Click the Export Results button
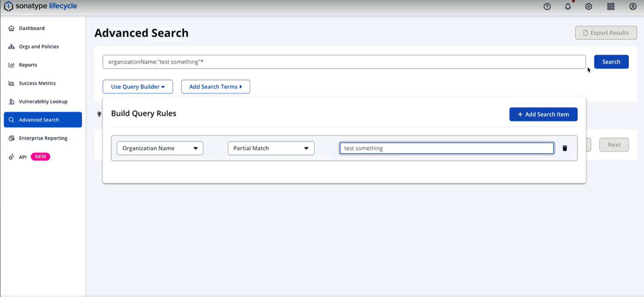 coord(606,33)
